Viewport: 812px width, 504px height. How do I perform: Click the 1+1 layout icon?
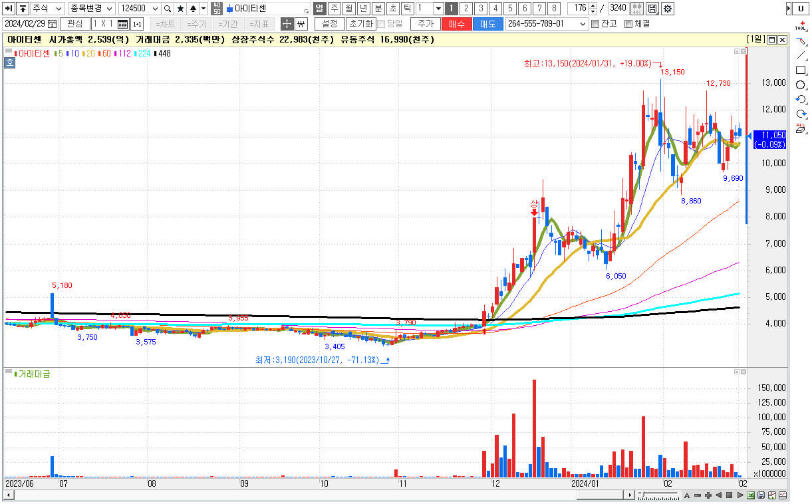(137, 24)
